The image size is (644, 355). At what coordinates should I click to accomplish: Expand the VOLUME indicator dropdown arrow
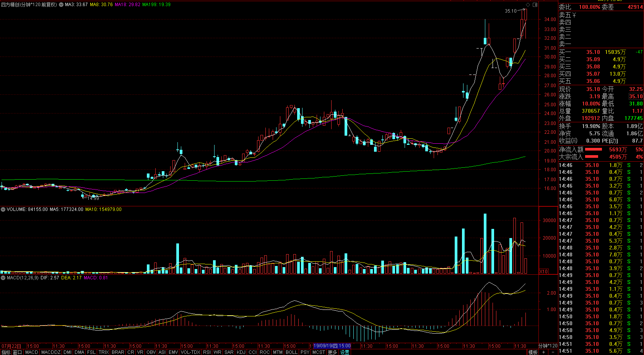pyautogui.click(x=3, y=209)
